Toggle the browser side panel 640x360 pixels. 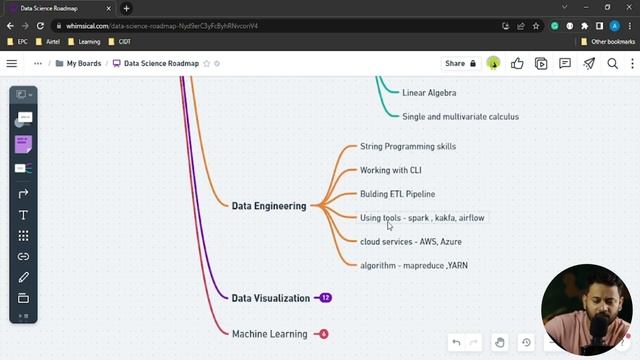pyautogui.click(x=600, y=26)
